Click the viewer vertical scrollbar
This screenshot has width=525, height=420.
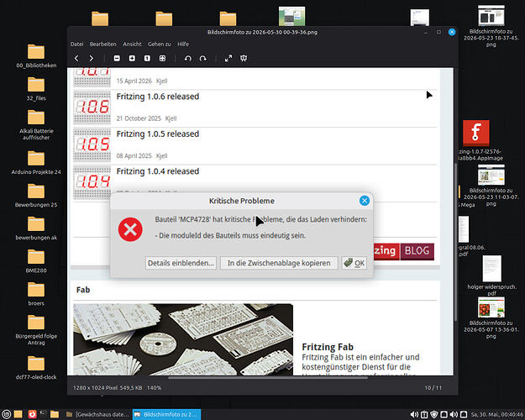pyautogui.click(x=455, y=243)
